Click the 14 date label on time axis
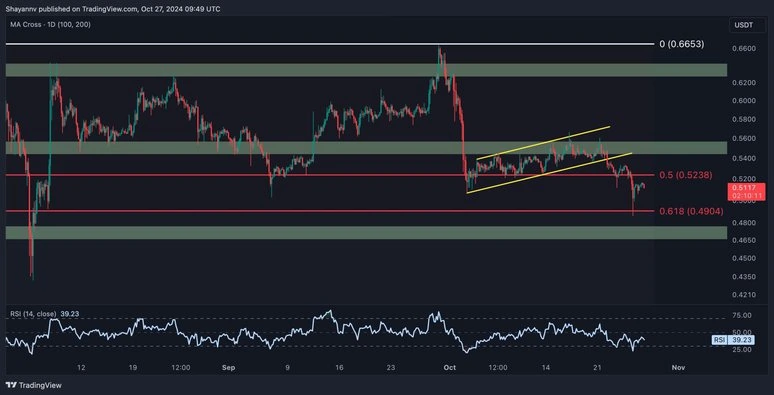774x395 pixels. click(545, 368)
